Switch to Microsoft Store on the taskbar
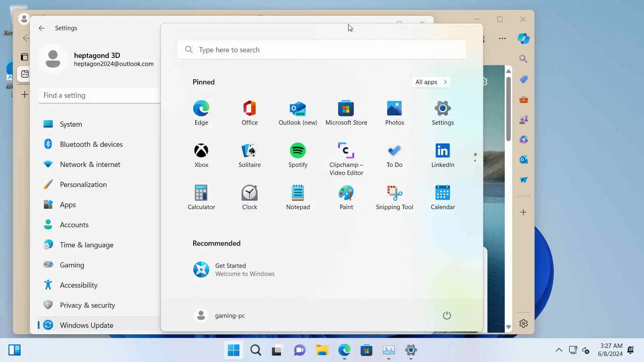Image resolution: width=644 pixels, height=362 pixels. [366, 350]
